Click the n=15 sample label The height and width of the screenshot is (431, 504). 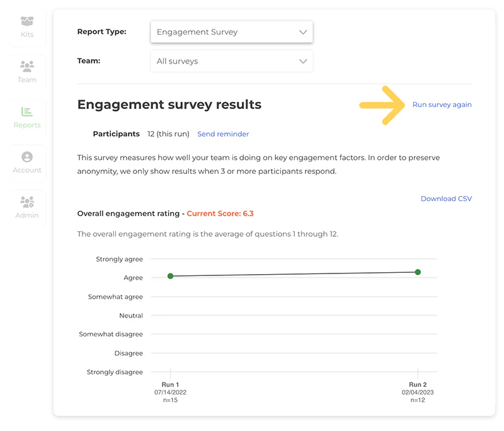point(170,400)
